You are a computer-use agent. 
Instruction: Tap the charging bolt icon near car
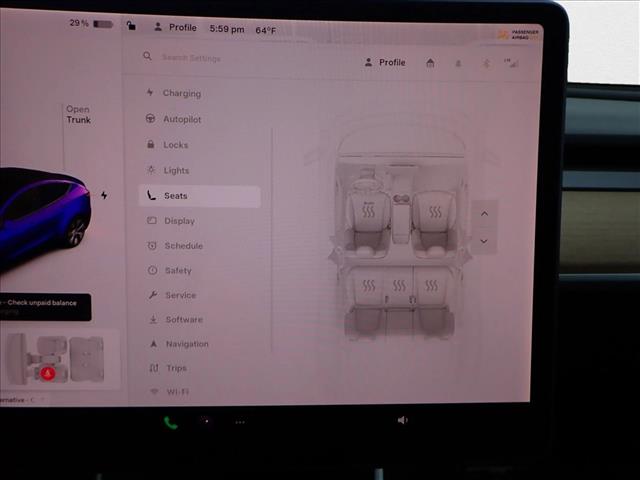tap(104, 195)
